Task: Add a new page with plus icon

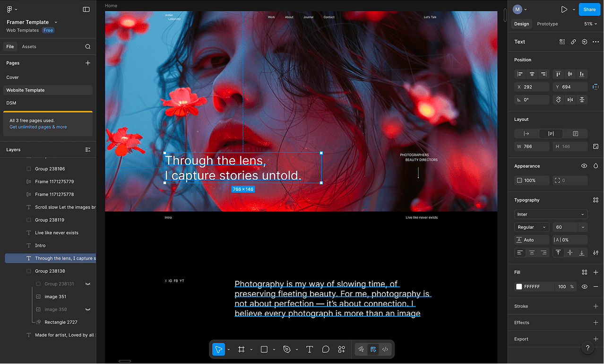Action: pos(87,63)
